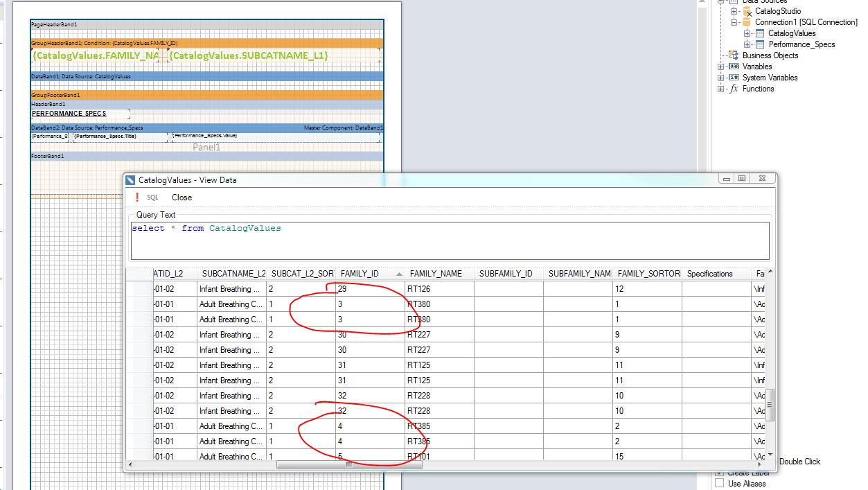Viewport: 868px width, 490px height.
Task: Select the FooterBand1 band header
Action: [207, 157]
